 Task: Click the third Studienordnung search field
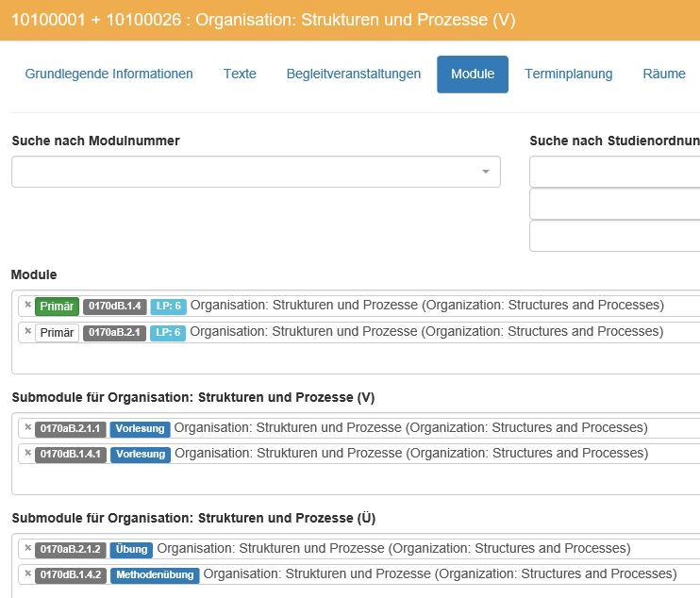point(615,236)
